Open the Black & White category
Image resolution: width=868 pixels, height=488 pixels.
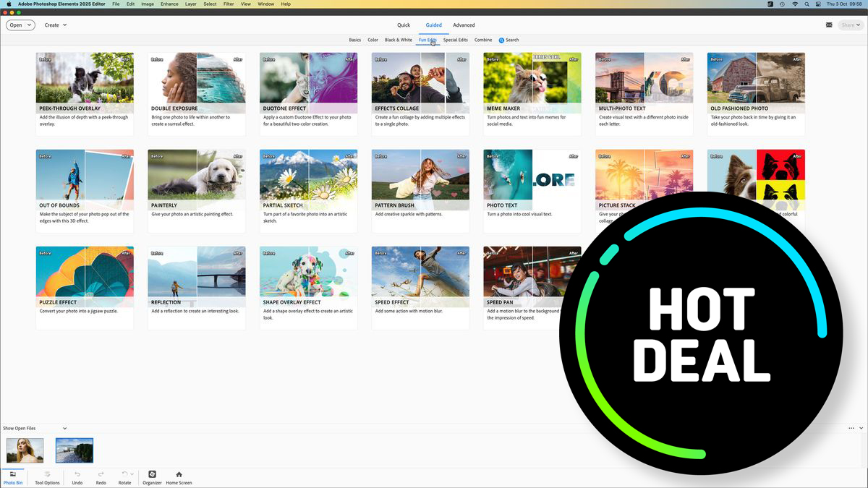click(x=398, y=40)
